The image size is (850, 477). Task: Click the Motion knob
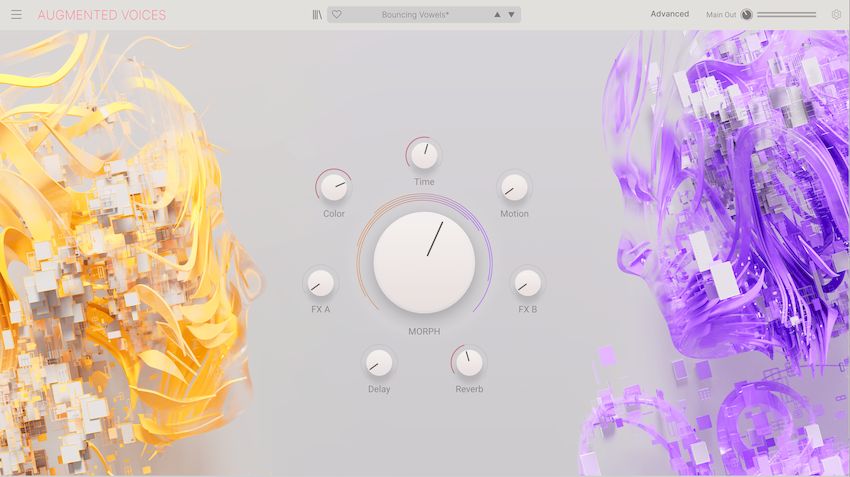[x=514, y=188]
